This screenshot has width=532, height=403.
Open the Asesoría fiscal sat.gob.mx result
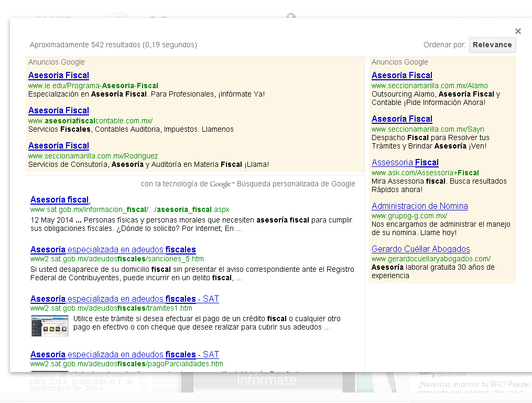(60, 200)
